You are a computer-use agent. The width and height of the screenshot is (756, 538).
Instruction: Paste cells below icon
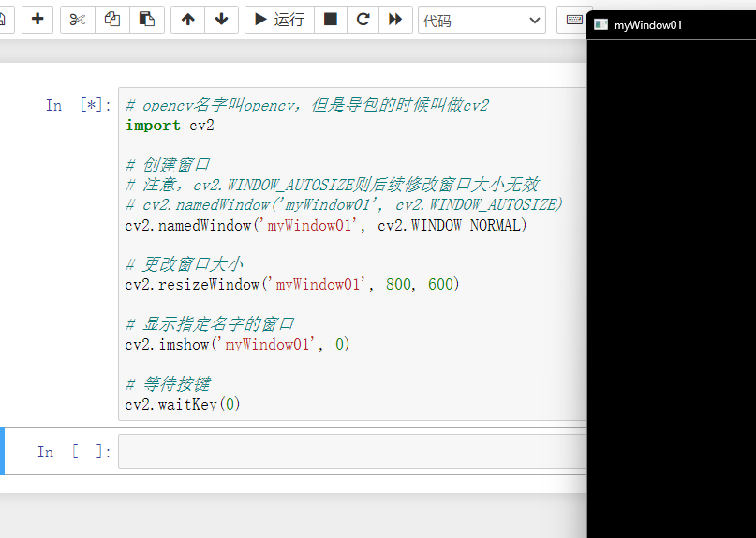(146, 20)
